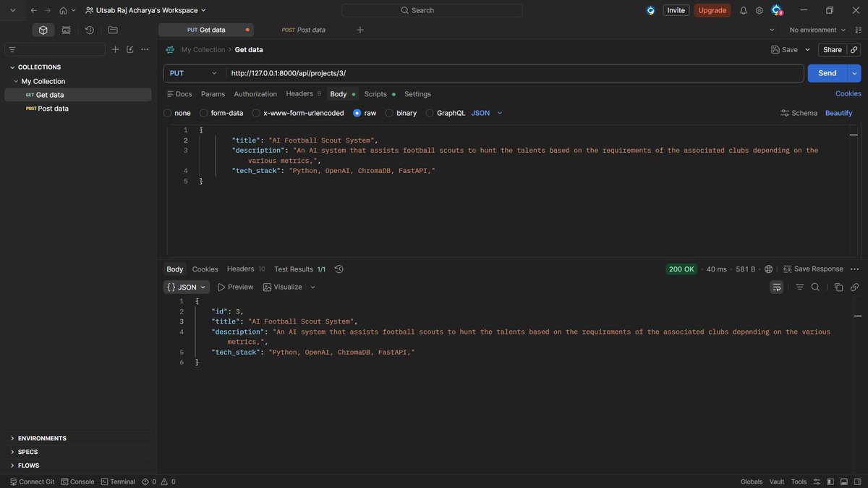Viewport: 868px width, 488px height.
Task: Click the link icon in response toolbar
Action: [855, 287]
